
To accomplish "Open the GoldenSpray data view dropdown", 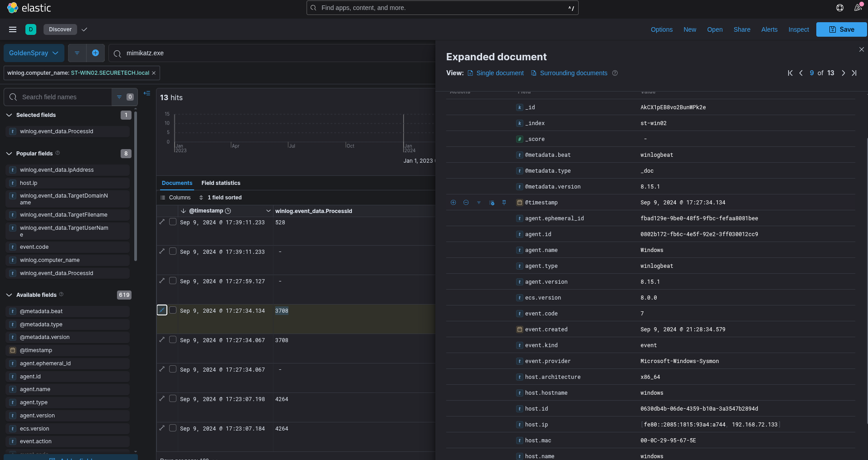I will (34, 53).
